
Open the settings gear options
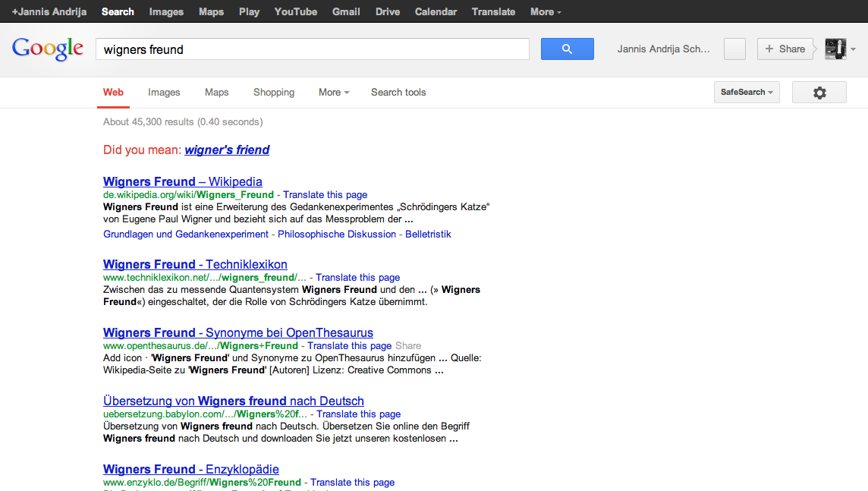tap(819, 93)
